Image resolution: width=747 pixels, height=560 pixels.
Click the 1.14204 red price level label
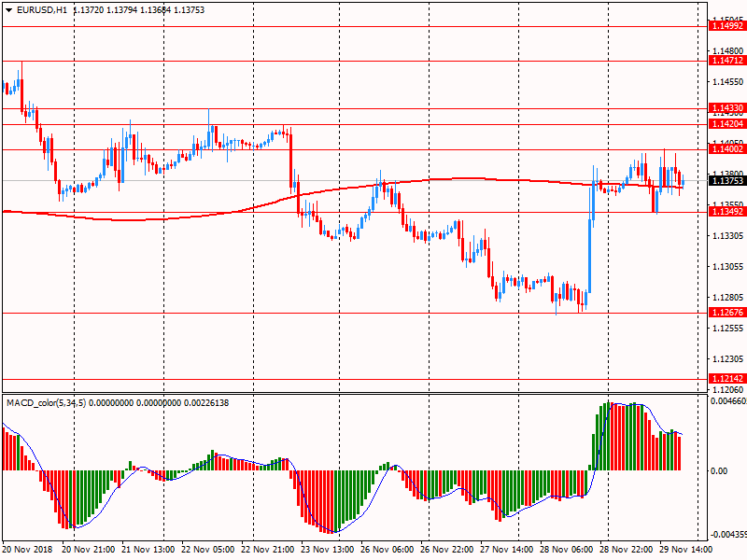pyautogui.click(x=727, y=124)
